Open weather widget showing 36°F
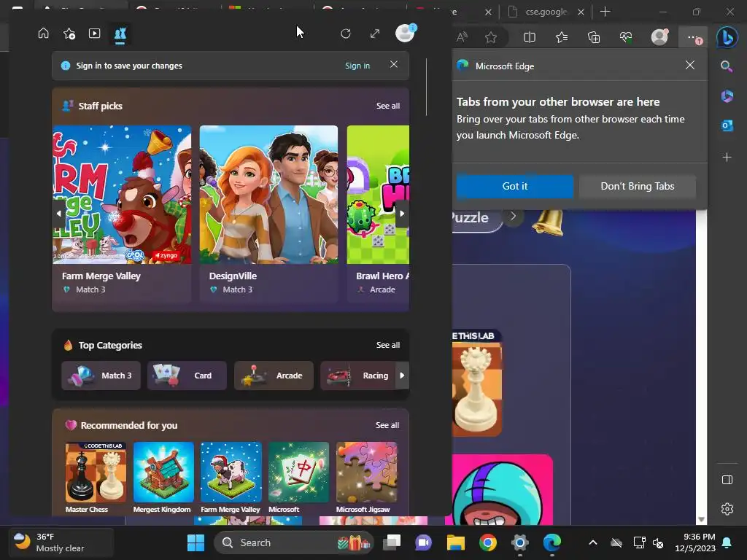 tap(61, 542)
